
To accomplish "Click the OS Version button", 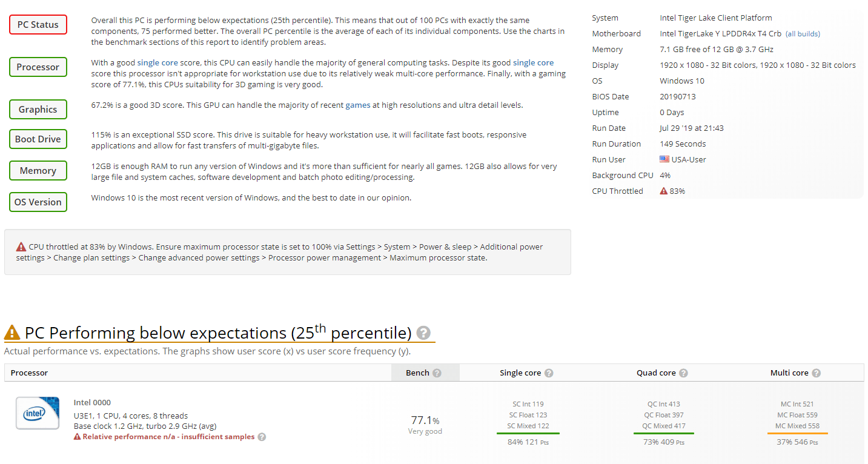I will tap(38, 202).
